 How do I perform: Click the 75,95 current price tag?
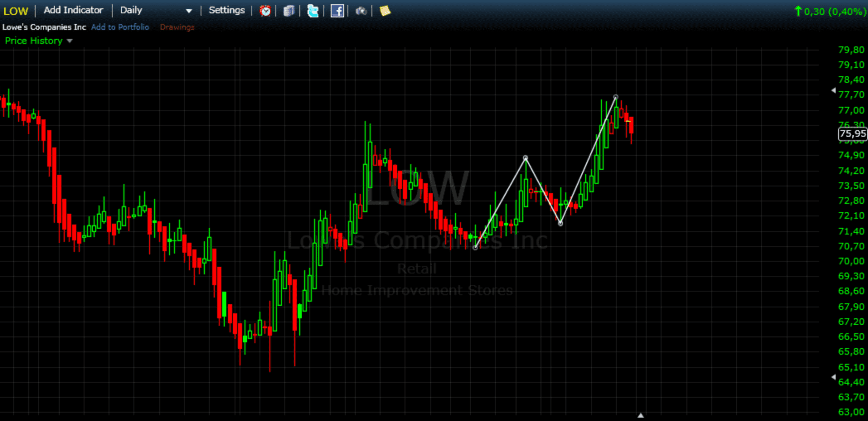click(853, 134)
